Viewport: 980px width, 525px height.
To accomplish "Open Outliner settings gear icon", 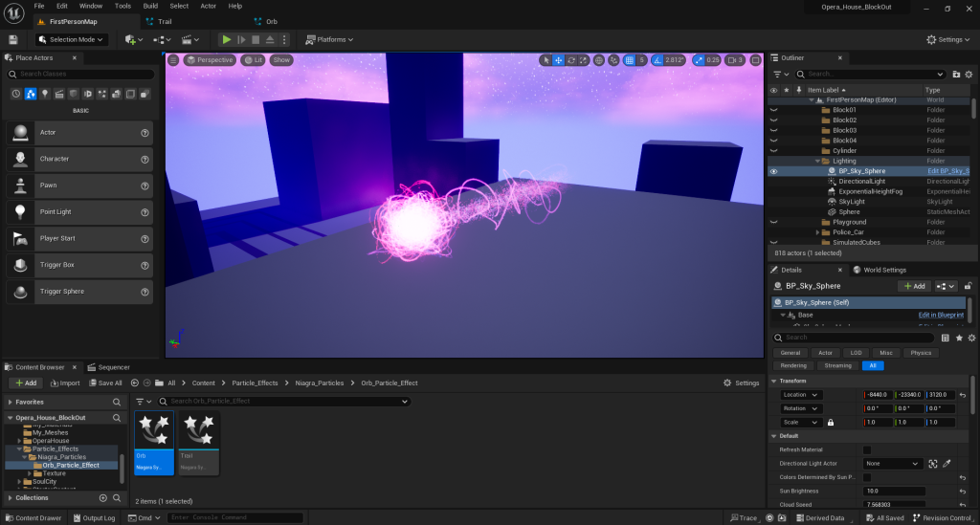I will pyautogui.click(x=969, y=74).
